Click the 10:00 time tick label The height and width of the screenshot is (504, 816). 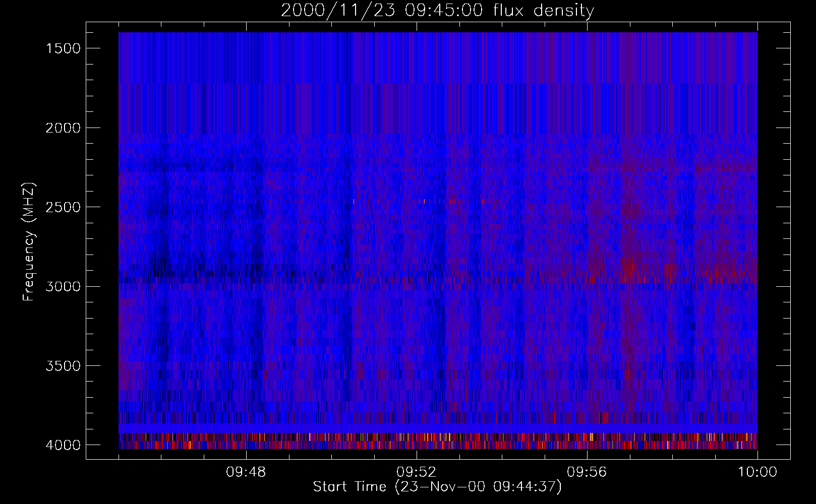pyautogui.click(x=757, y=472)
